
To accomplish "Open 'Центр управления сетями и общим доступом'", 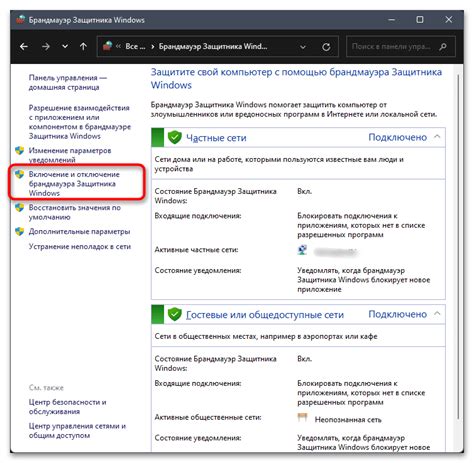I will [77, 431].
